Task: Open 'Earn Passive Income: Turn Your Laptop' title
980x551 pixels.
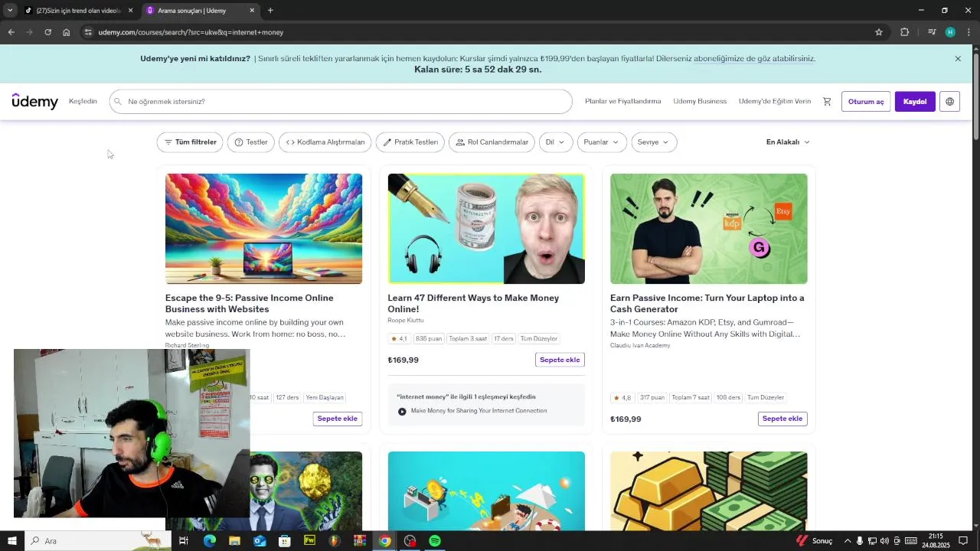Action: [x=707, y=304]
